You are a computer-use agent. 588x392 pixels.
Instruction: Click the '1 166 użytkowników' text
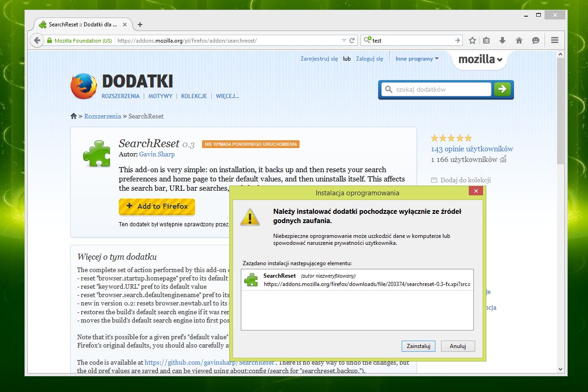tap(464, 160)
